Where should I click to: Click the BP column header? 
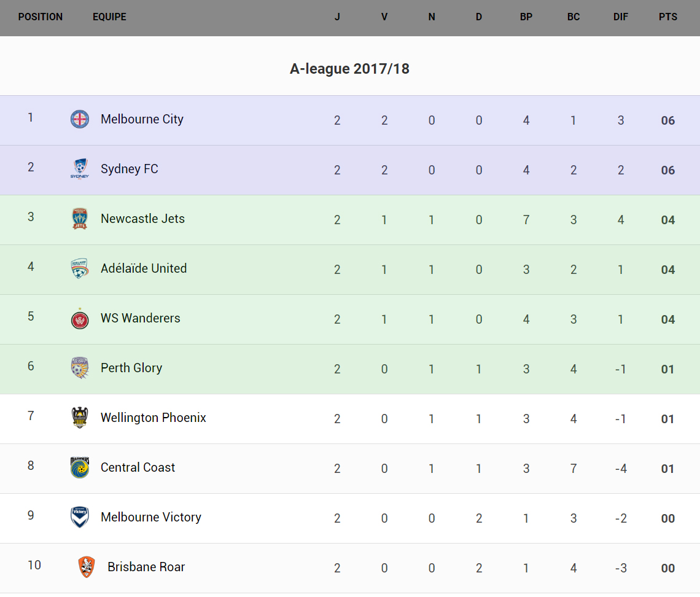pos(526,17)
